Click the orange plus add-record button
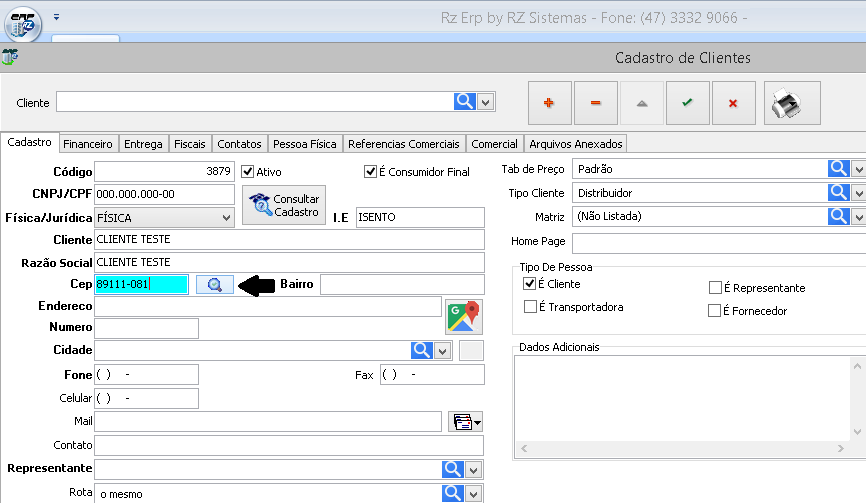 [549, 103]
